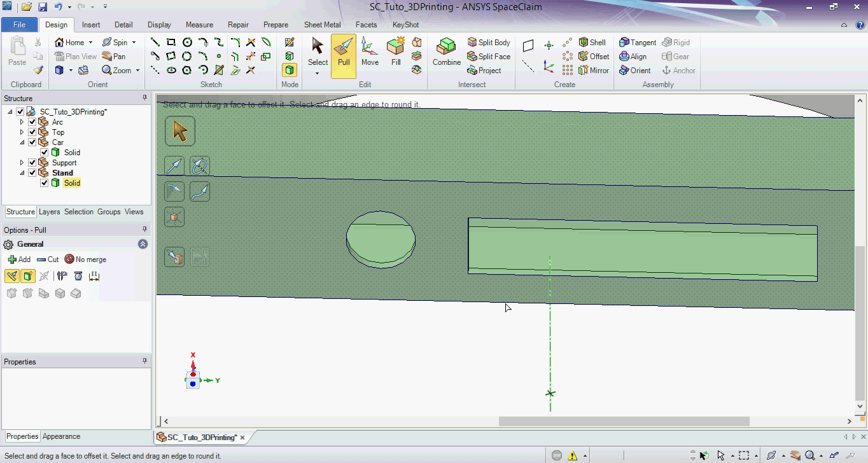The image size is (868, 463).
Task: Choose the Shell tool
Action: point(592,42)
